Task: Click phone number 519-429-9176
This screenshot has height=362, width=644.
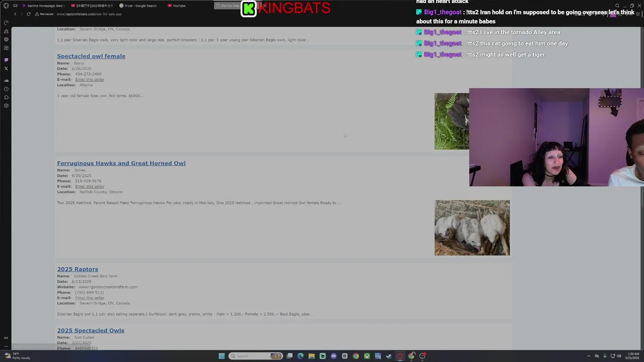Action: point(88,181)
